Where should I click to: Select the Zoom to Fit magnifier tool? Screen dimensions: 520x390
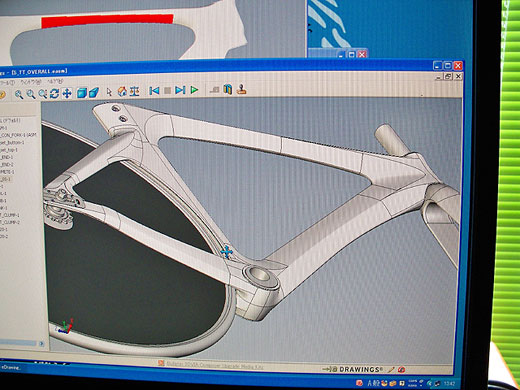coord(19,94)
